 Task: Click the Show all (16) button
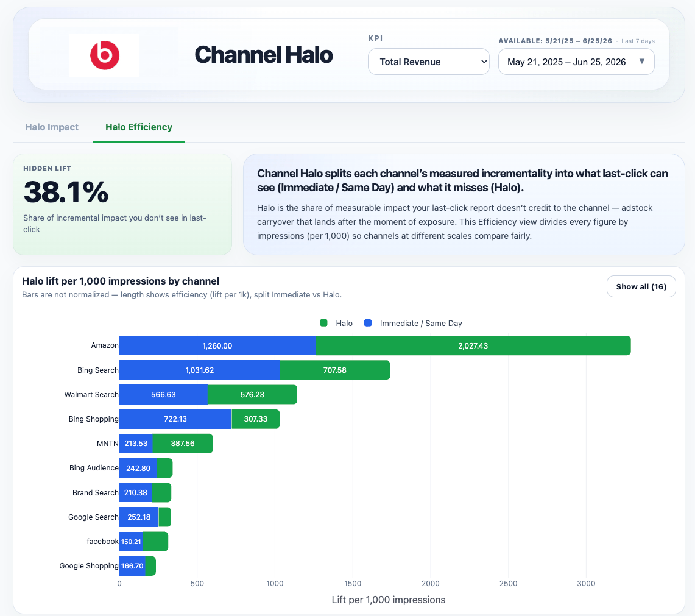641,286
